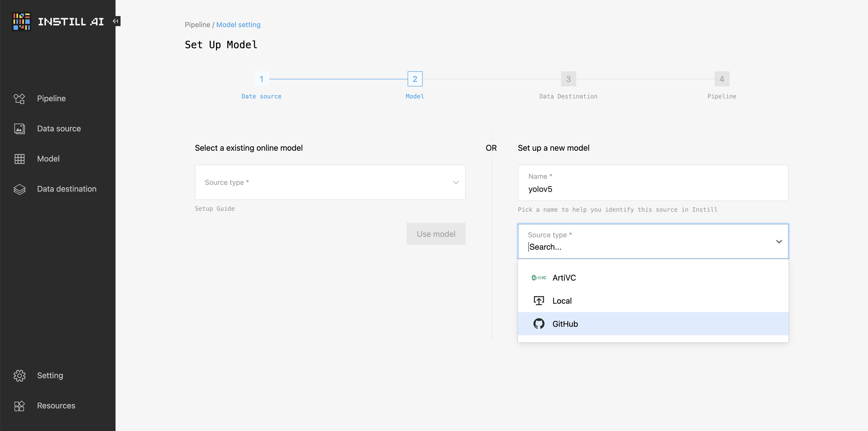Collapse new model Source type chevron

click(x=779, y=242)
